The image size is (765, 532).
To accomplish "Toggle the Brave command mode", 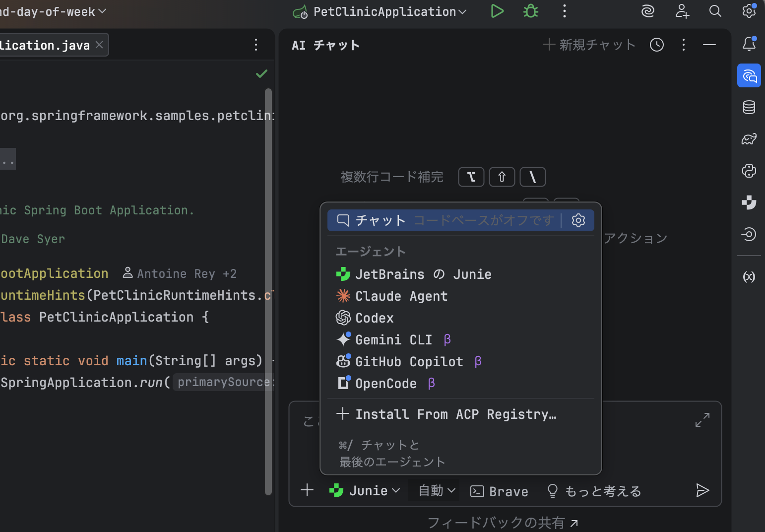I will [x=499, y=491].
